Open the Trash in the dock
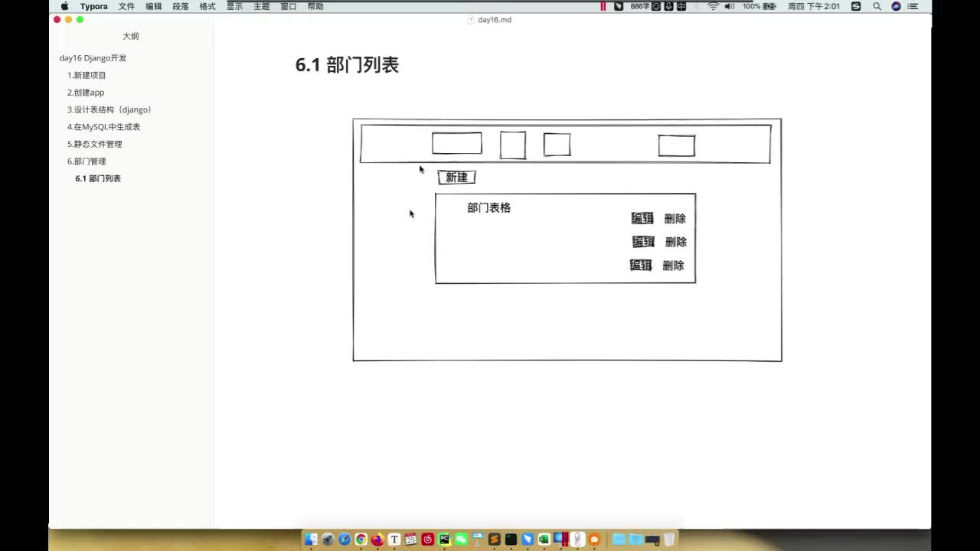 [669, 540]
